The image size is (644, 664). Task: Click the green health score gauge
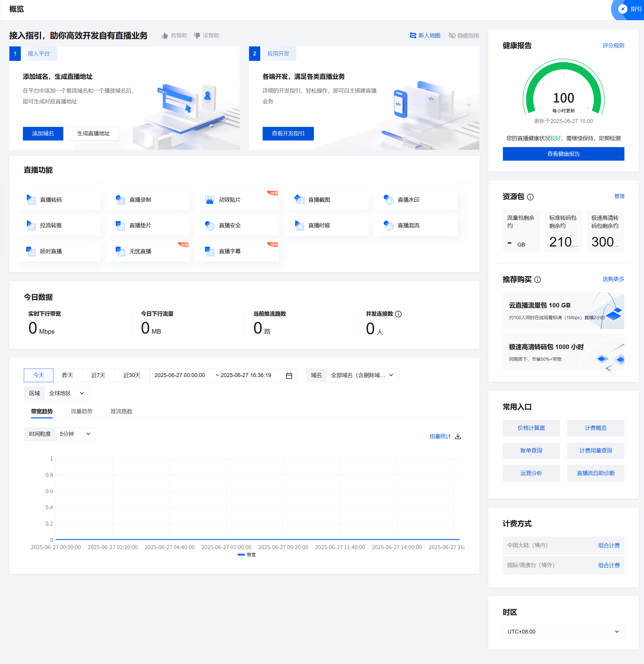[563, 89]
